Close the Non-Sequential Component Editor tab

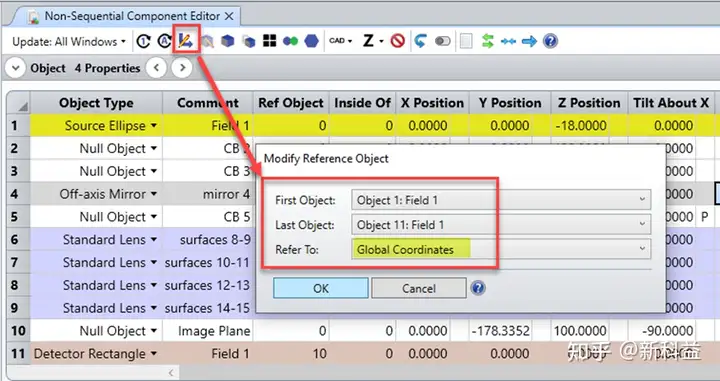(x=229, y=17)
